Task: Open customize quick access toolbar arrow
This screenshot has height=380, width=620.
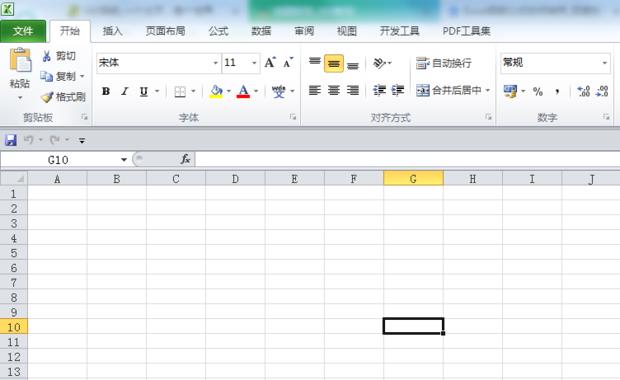Action: click(82, 140)
